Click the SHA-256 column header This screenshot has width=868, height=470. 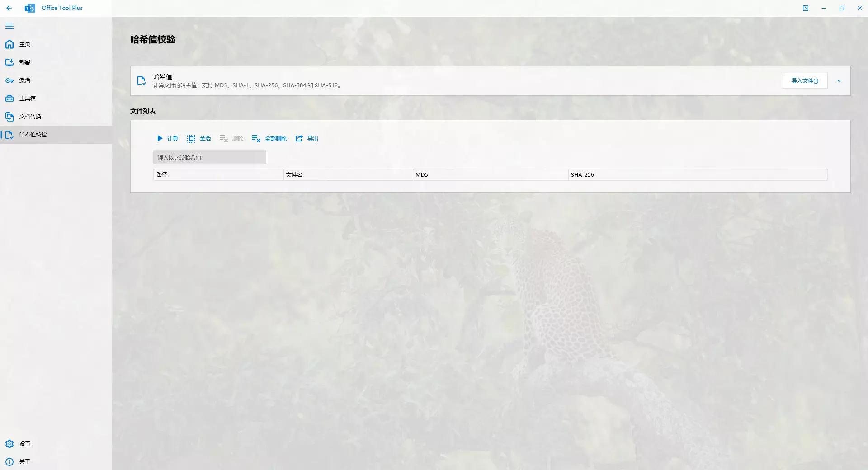pyautogui.click(x=697, y=175)
